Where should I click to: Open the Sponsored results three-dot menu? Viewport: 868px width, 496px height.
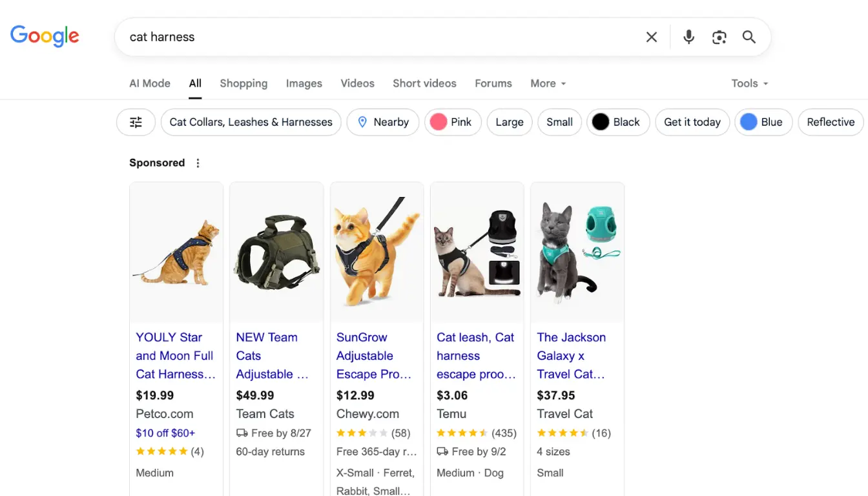tap(198, 163)
